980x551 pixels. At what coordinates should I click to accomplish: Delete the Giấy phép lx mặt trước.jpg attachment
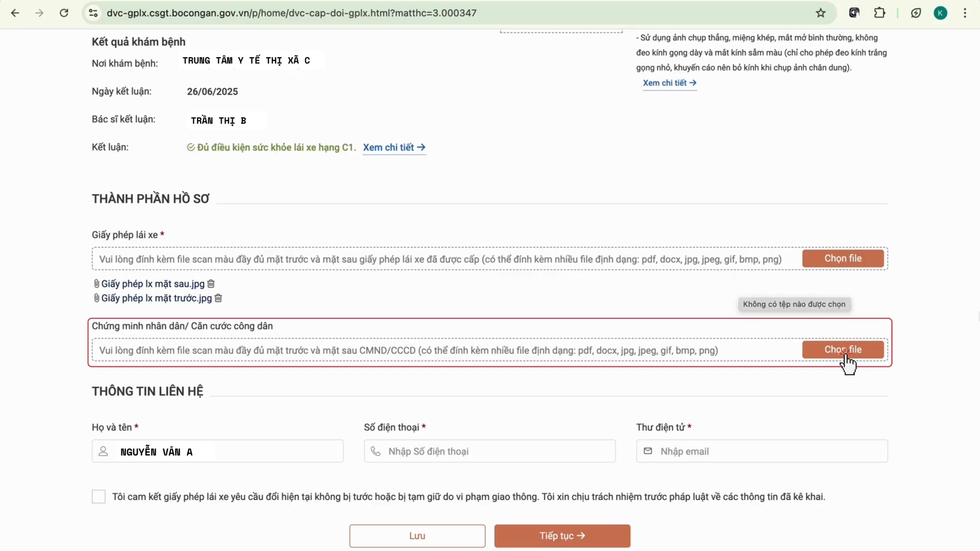pos(218,298)
